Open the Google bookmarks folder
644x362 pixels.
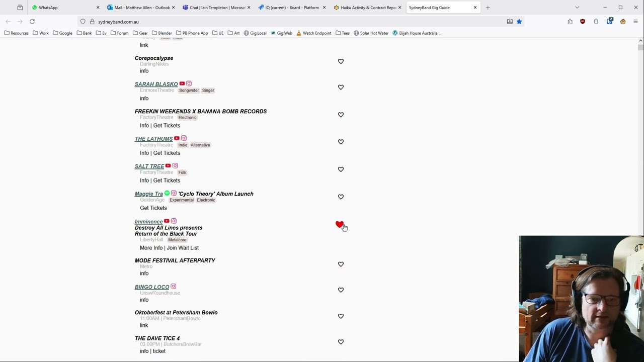pyautogui.click(x=62, y=33)
